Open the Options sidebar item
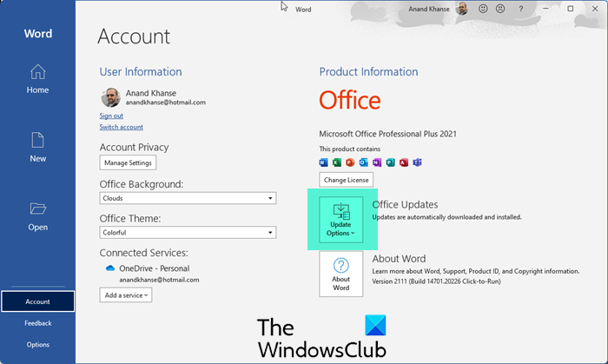Screen dimensions: 608x364 tap(37, 345)
